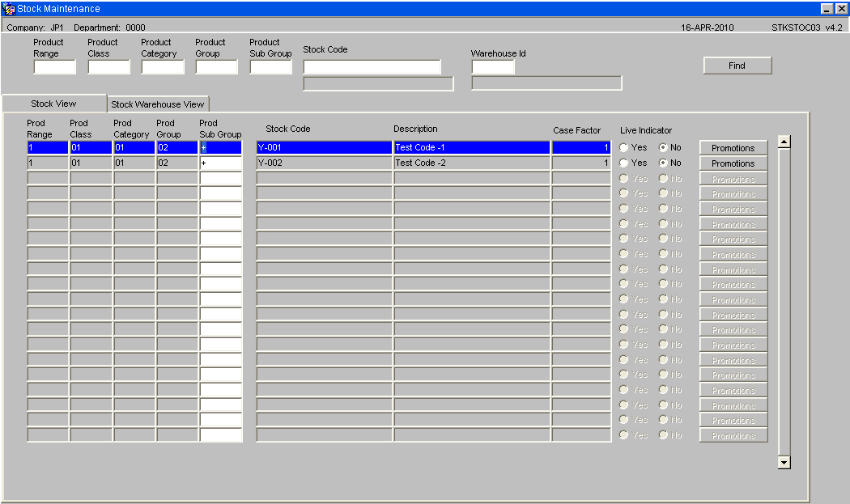Image resolution: width=850 pixels, height=504 pixels.
Task: Minimize the Stock Maintenance window
Action: [x=827, y=9]
